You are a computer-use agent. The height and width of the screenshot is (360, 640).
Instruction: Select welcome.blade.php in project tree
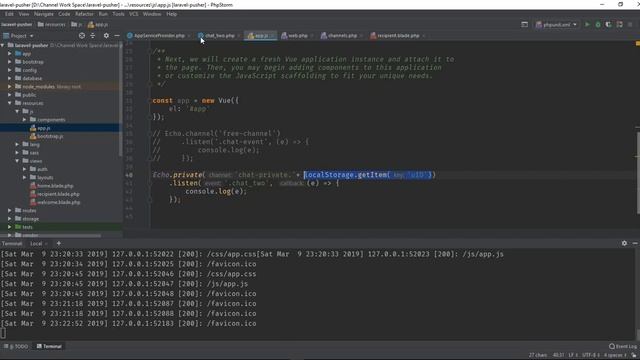pyautogui.click(x=58, y=202)
